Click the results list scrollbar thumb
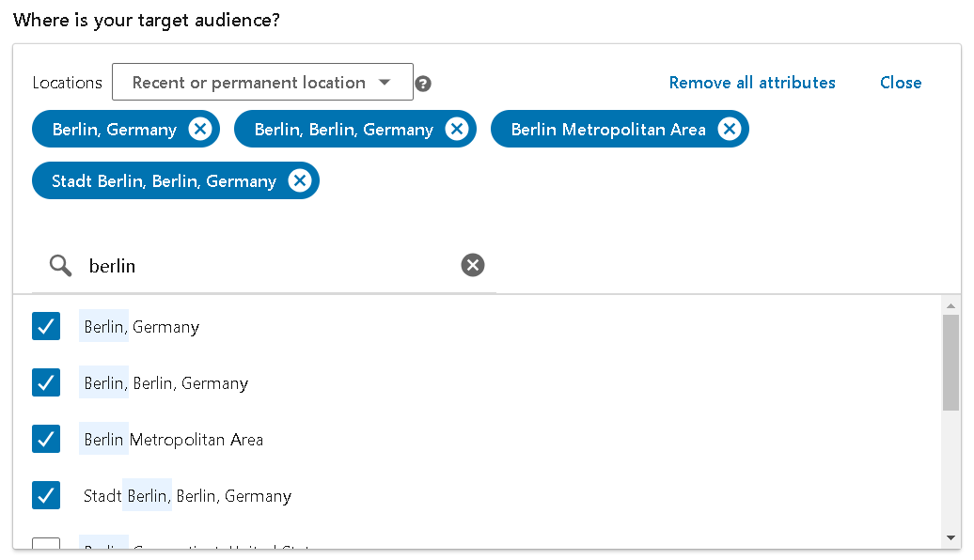Image resolution: width=974 pixels, height=560 pixels. 950,362
